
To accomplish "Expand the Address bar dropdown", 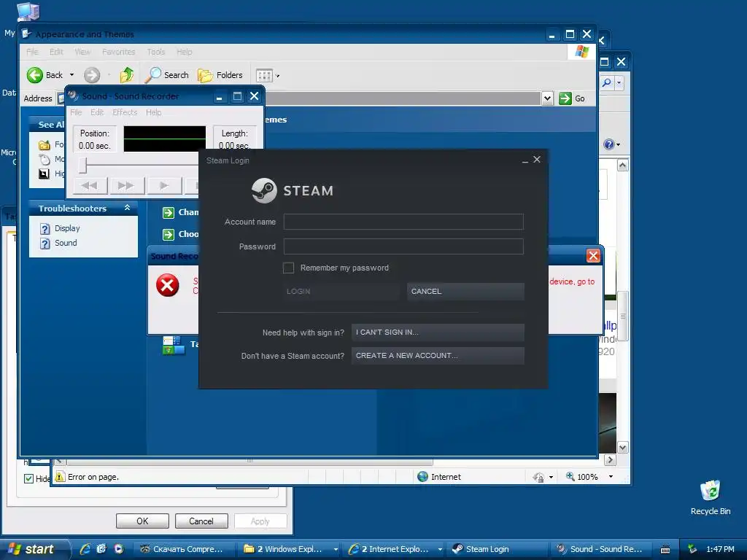I will pos(547,98).
